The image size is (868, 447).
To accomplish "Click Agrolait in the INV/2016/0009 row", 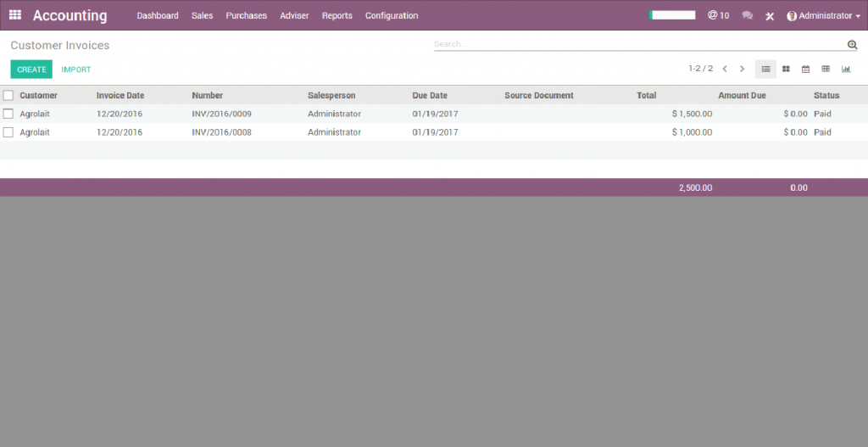I will click(35, 114).
